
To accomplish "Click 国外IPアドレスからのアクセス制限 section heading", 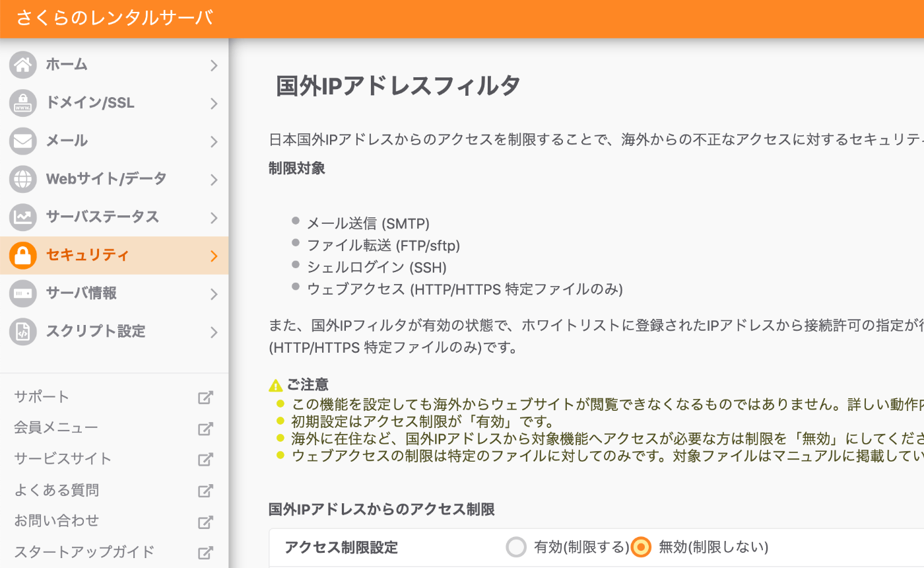I will [381, 509].
